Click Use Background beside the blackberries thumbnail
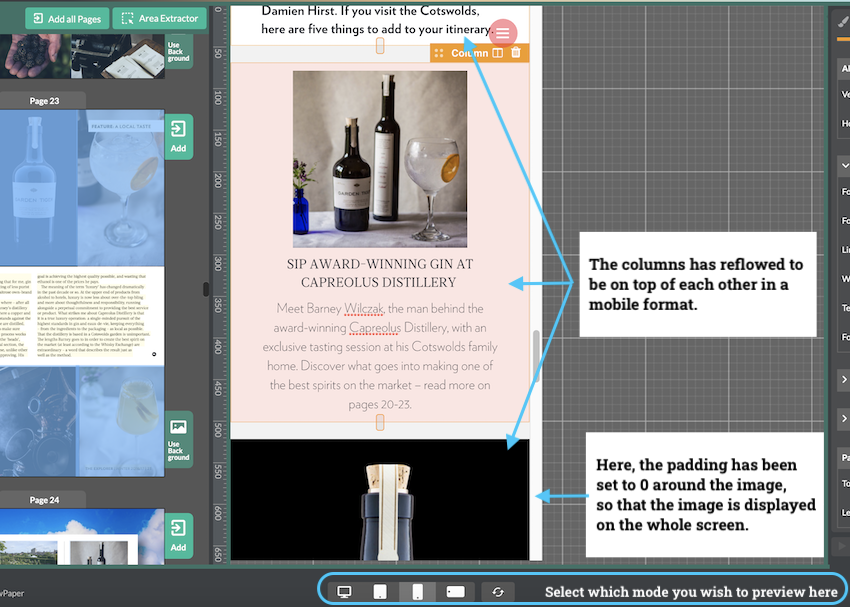850x607 pixels. [x=178, y=50]
